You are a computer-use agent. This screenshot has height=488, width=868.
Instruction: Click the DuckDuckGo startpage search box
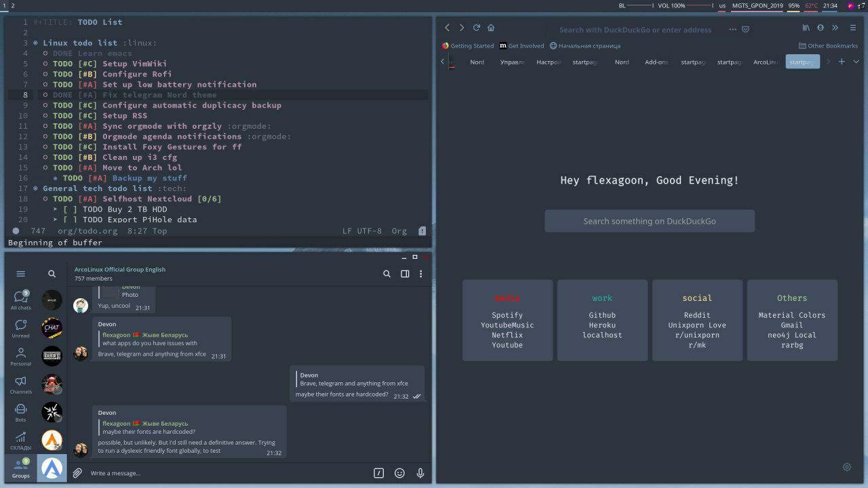point(650,221)
